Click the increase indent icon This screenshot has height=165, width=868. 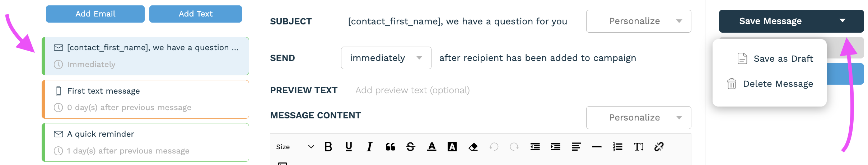(556, 147)
